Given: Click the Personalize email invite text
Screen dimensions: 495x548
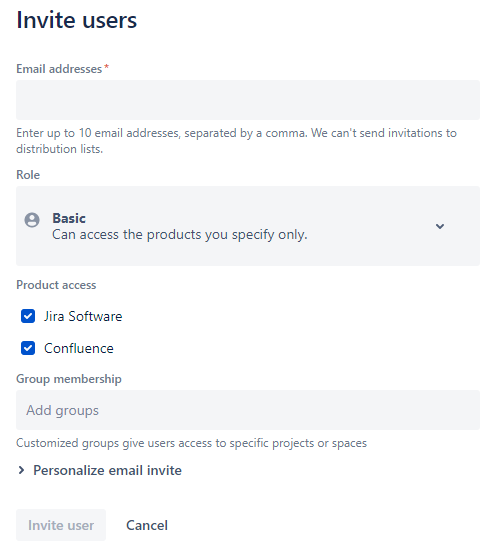Looking at the screenshot, I should [107, 470].
